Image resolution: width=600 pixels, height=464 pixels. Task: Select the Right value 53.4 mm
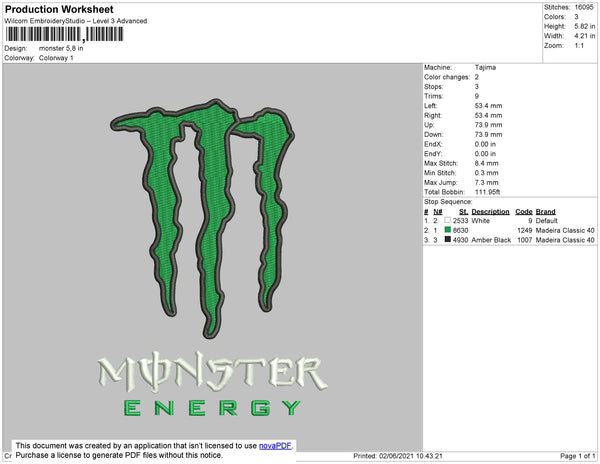pyautogui.click(x=488, y=115)
